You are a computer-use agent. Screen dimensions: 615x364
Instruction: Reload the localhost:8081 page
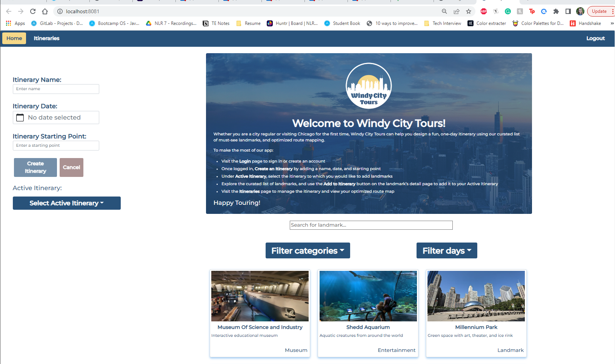33,11
